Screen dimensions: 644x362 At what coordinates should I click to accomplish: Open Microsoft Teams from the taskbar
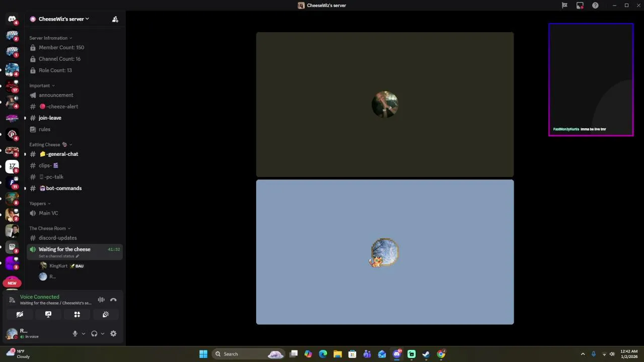point(367,354)
